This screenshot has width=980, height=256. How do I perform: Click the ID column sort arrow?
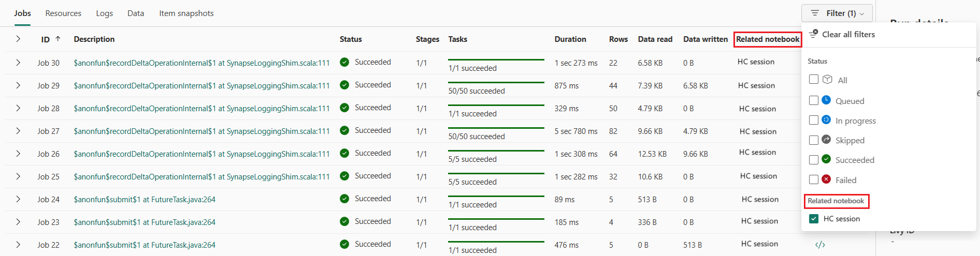[58, 39]
